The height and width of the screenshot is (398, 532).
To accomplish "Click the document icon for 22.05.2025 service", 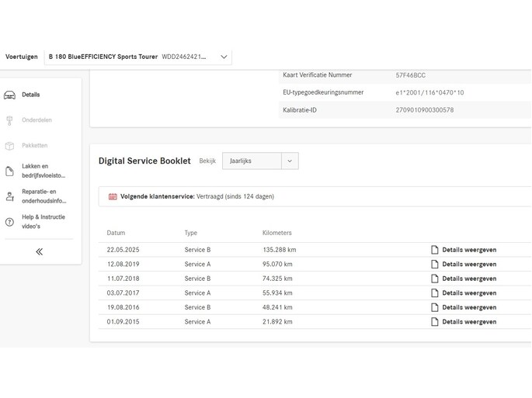I will pyautogui.click(x=435, y=250).
